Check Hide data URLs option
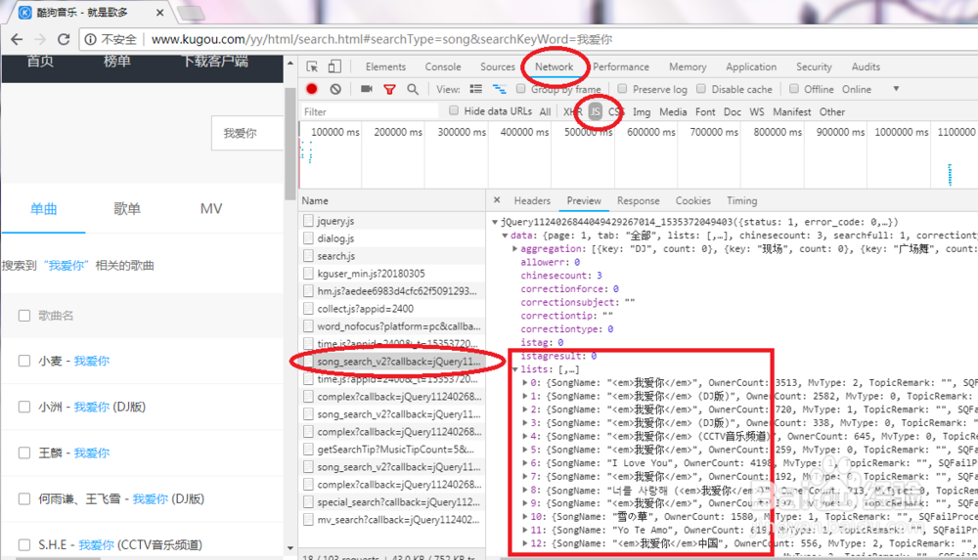Viewport: 978px width, 560px height. [454, 110]
